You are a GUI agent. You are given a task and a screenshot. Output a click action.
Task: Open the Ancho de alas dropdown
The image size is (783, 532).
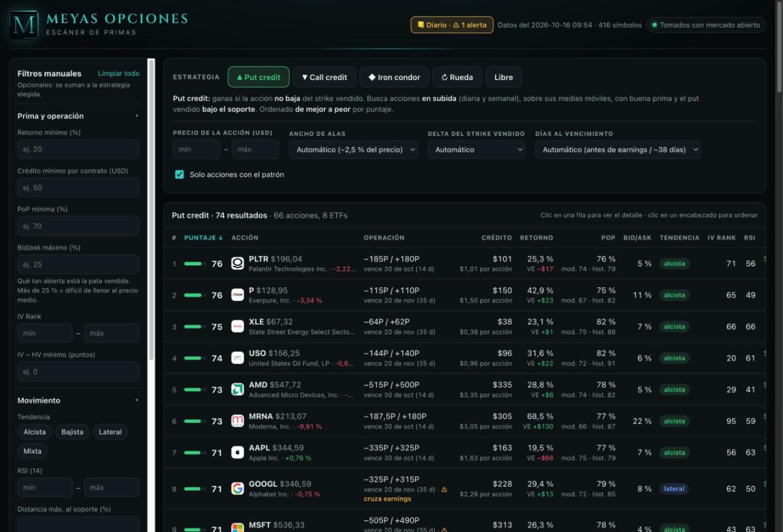[x=353, y=150]
